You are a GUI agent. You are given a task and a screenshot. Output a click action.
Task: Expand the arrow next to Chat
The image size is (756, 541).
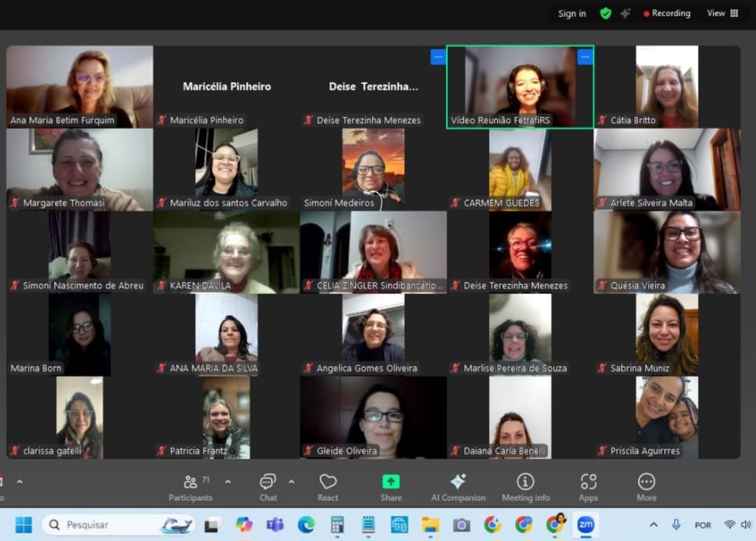[292, 482]
